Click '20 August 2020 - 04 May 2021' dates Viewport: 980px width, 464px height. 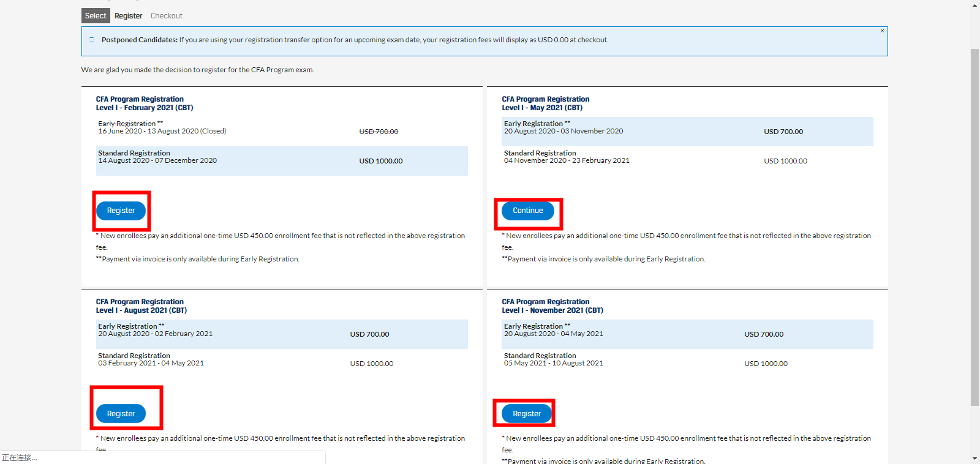[x=554, y=334]
